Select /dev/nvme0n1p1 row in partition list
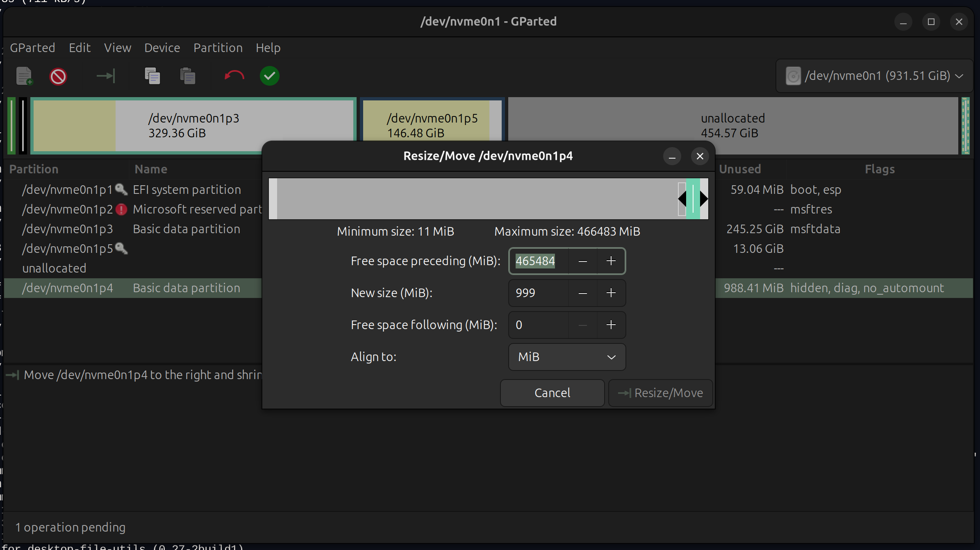This screenshot has width=980, height=550. tap(133, 190)
